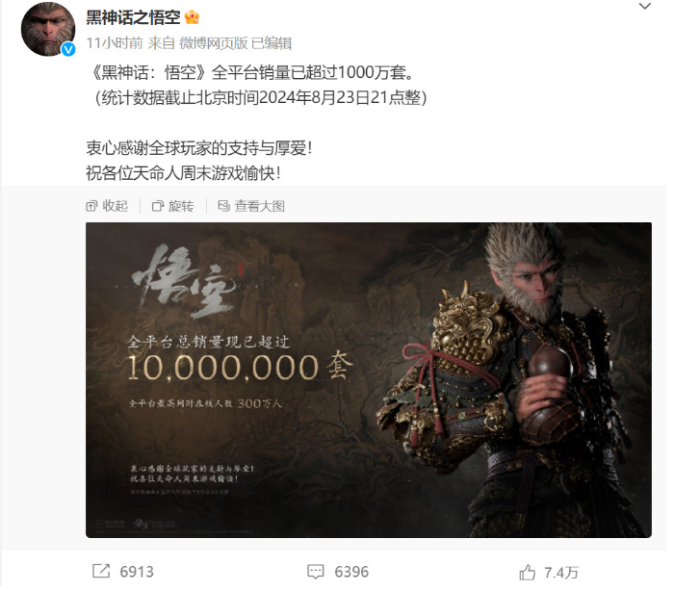The width and height of the screenshot is (700, 591).
Task: Rotate the image with 旋转
Action: point(172,206)
